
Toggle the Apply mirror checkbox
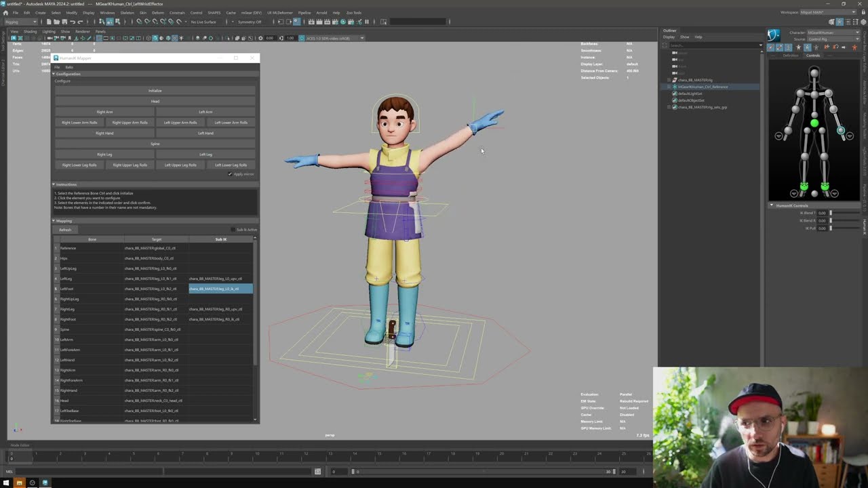click(x=231, y=174)
